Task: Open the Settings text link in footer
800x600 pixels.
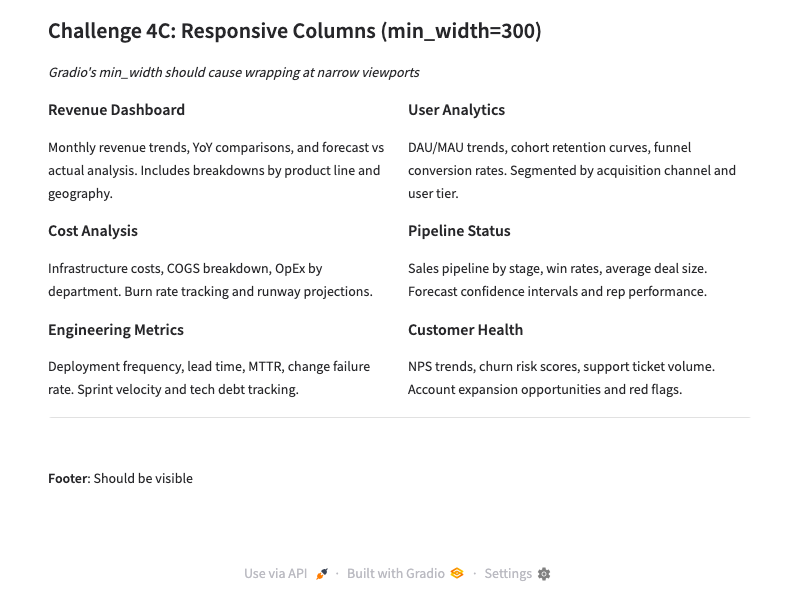Action: [508, 574]
